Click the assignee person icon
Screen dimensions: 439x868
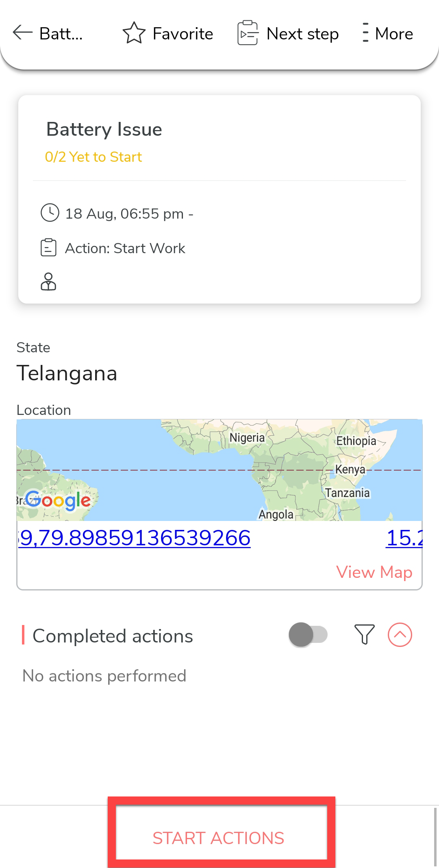(x=48, y=282)
